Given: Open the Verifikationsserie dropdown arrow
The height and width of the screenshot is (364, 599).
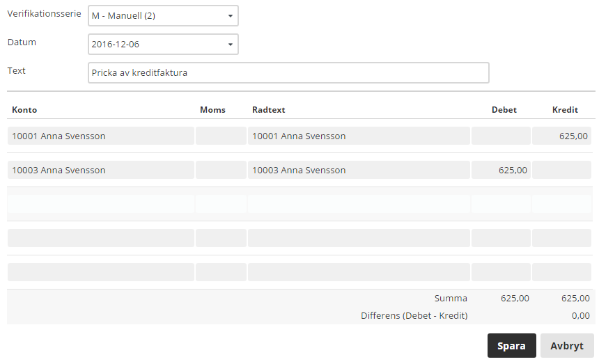Looking at the screenshot, I should (x=231, y=15).
